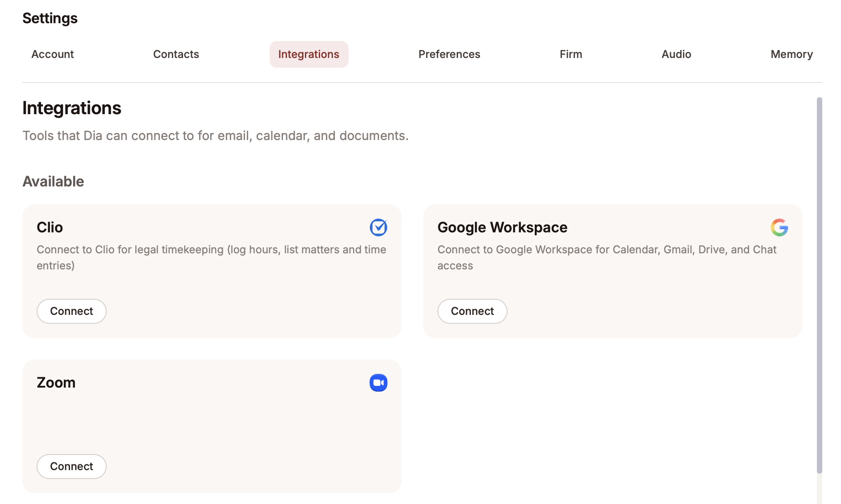Switch to the Contacts tab
The image size is (841, 504).
[176, 54]
